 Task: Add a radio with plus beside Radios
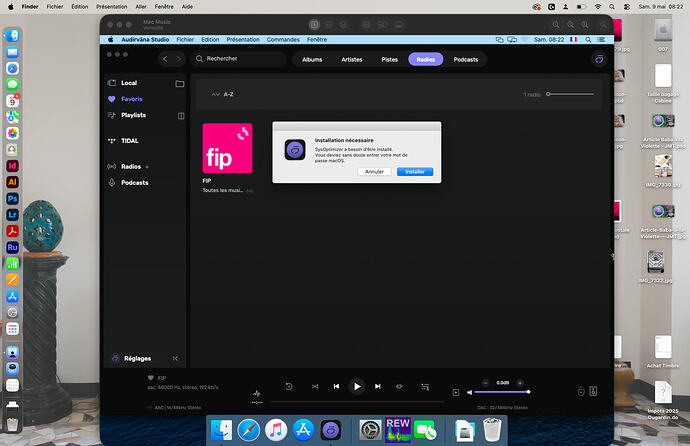click(147, 167)
